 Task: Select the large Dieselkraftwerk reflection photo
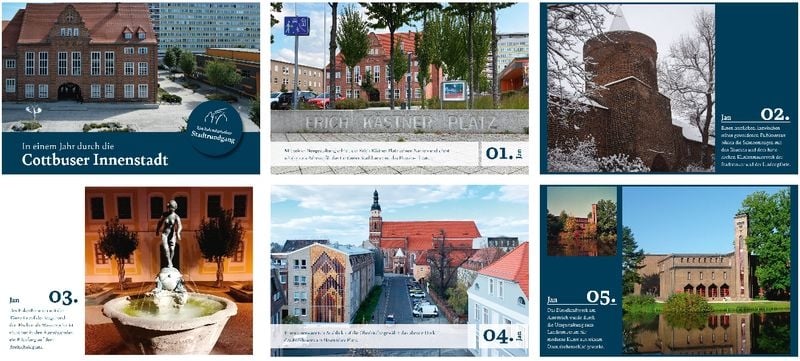click(x=706, y=270)
